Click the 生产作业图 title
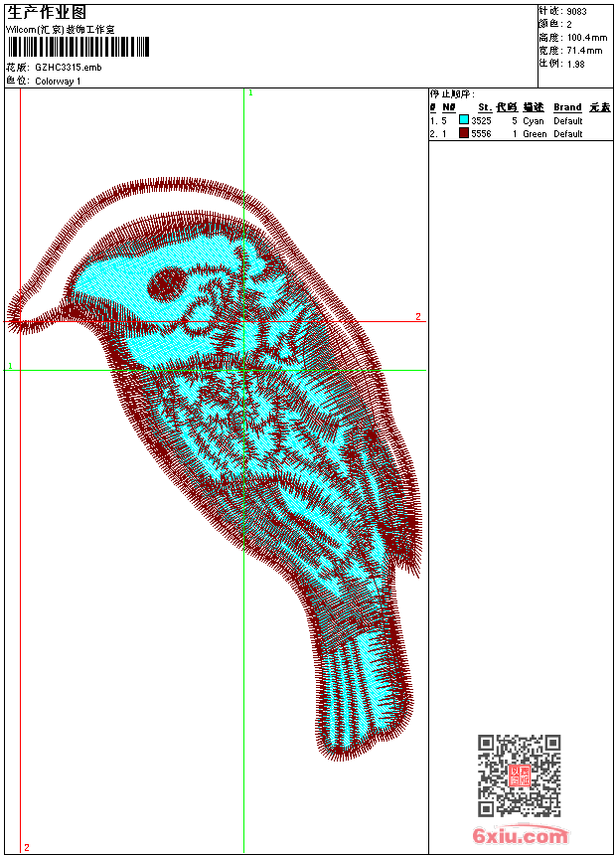The width and height of the screenshot is (616, 855). [x=46, y=13]
